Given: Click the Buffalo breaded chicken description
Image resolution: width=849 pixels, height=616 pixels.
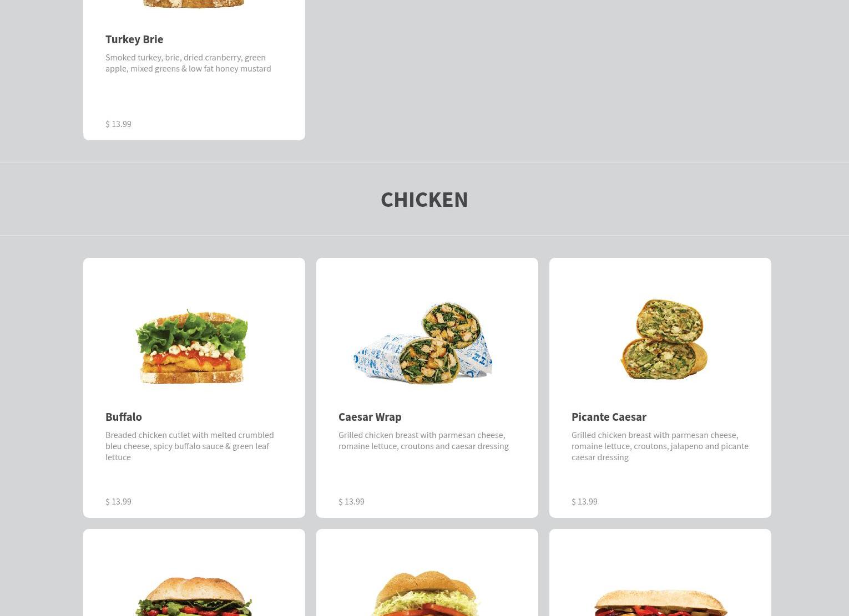Looking at the screenshot, I should click(190, 446).
